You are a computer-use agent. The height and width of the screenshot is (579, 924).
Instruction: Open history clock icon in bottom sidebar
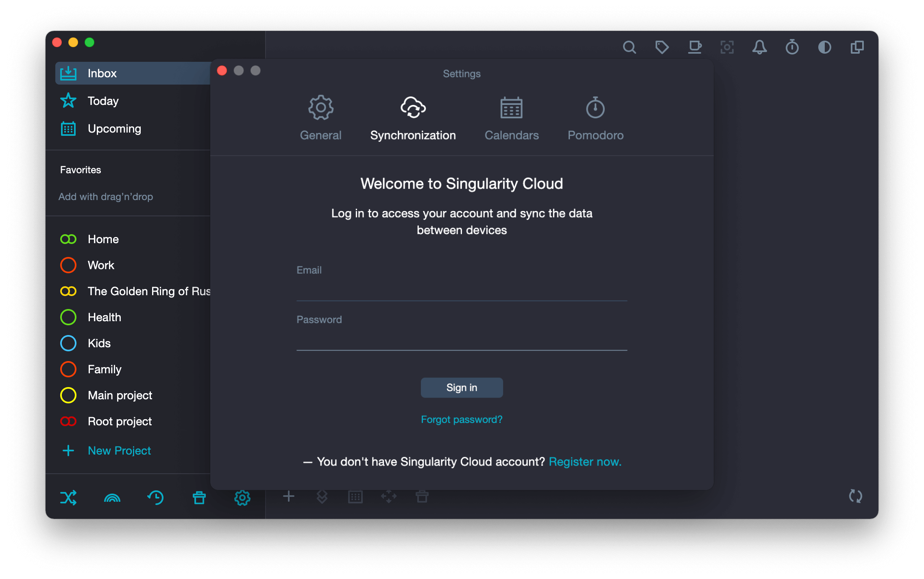pos(155,497)
